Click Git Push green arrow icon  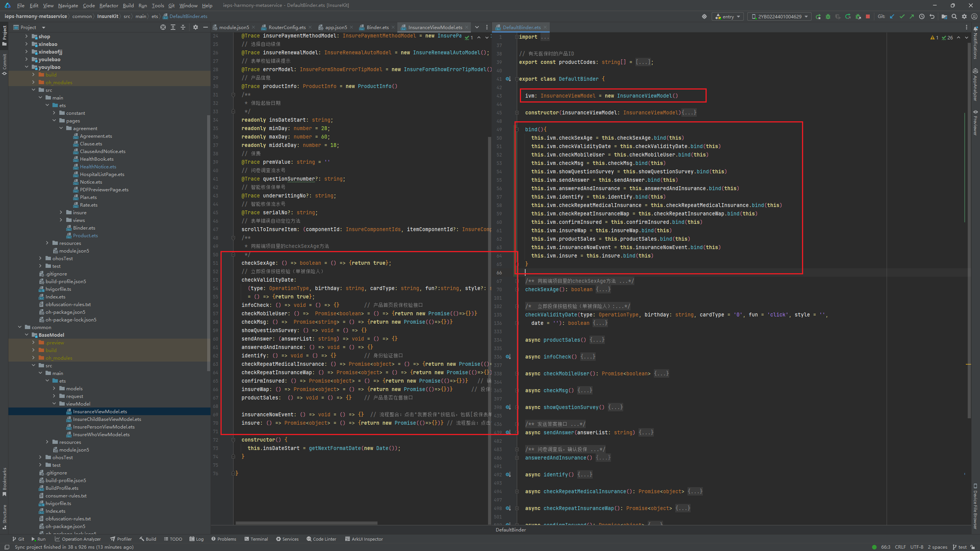pyautogui.click(x=912, y=16)
